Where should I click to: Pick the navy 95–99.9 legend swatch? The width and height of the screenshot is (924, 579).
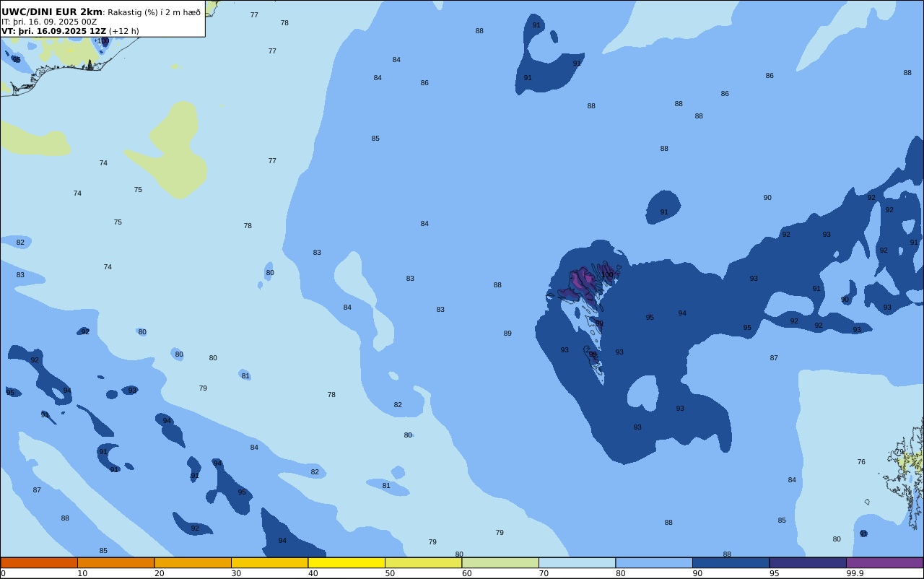pyautogui.click(x=808, y=562)
